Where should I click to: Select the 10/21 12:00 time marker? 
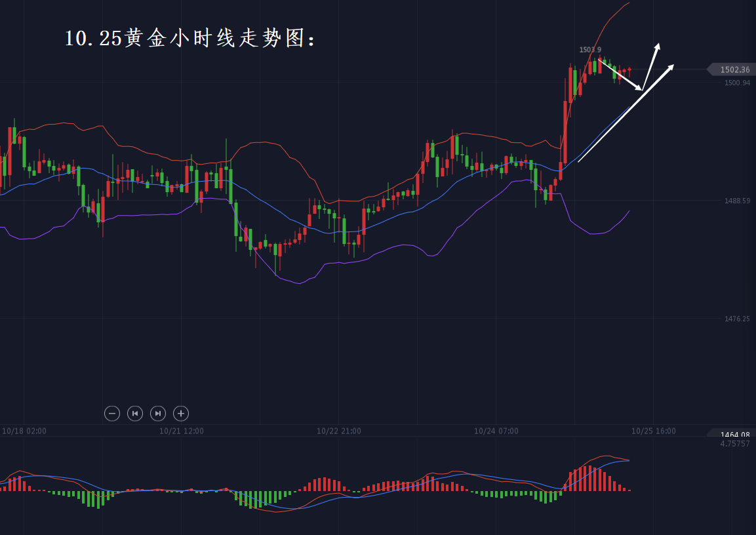182,431
